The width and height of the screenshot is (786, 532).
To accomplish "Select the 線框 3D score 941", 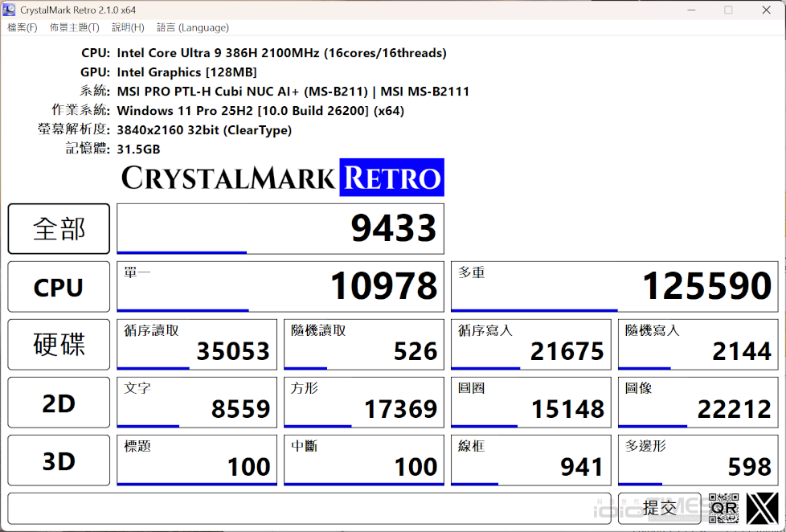I will click(531, 460).
